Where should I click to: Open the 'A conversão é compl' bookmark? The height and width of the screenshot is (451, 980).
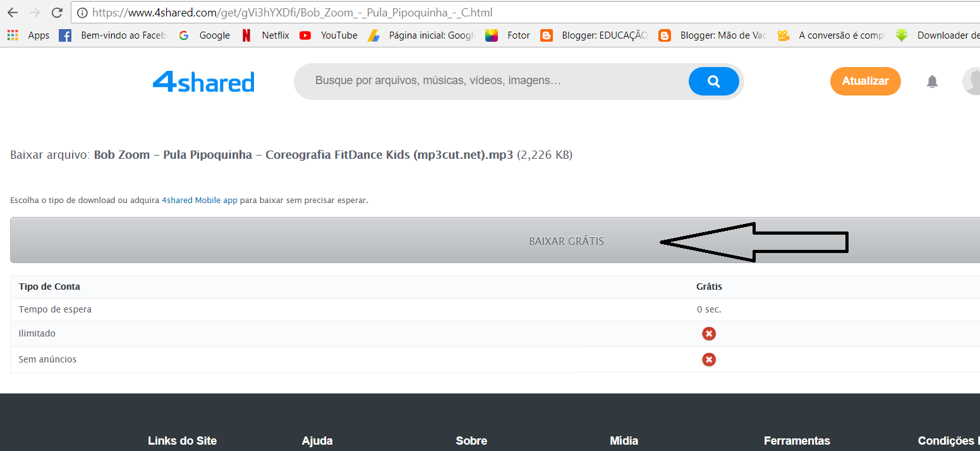click(x=832, y=35)
